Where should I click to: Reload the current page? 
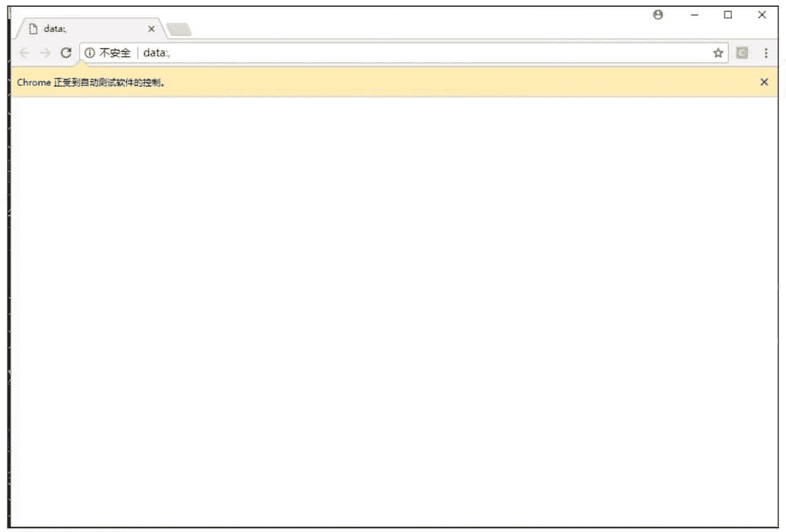pos(66,53)
